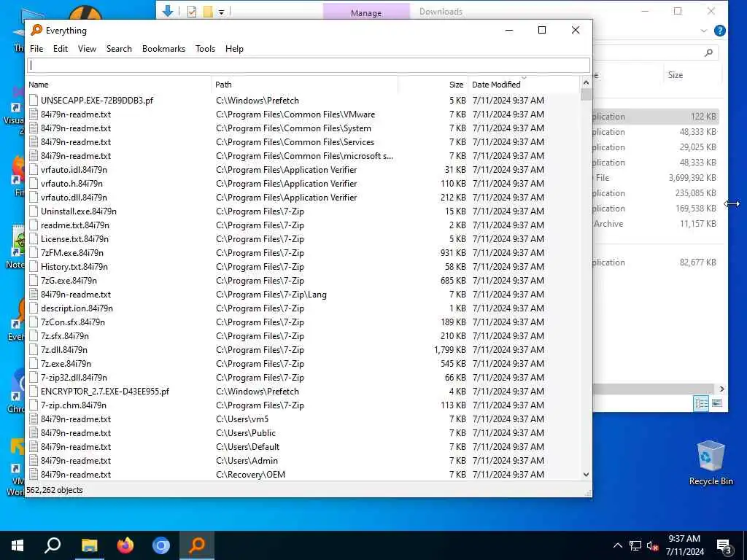Open the File menu in Everything

pos(36,49)
